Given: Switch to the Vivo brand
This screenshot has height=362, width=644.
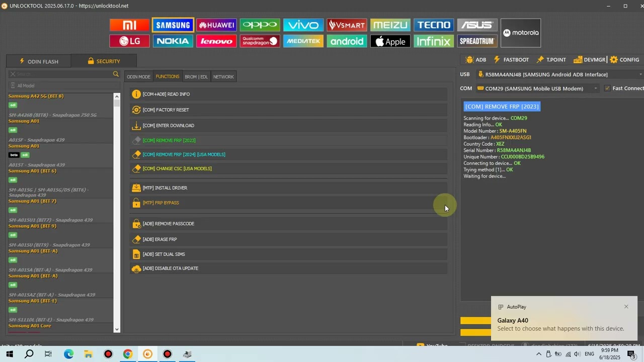Looking at the screenshot, I should (303, 25).
